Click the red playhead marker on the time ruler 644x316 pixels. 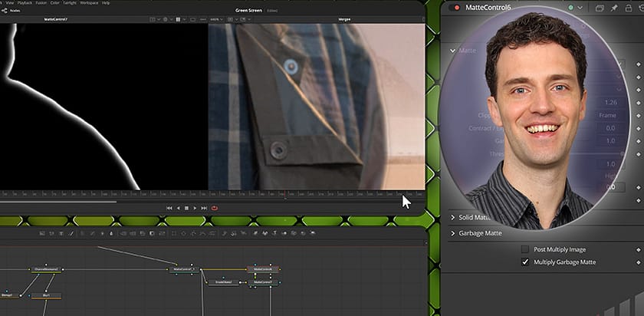[x=284, y=194]
